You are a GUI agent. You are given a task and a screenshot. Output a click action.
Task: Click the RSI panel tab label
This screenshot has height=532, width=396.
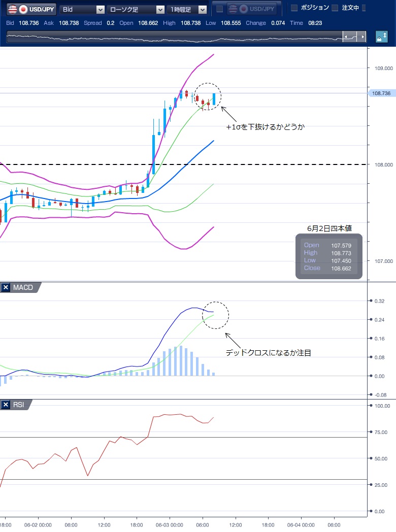coord(19,405)
